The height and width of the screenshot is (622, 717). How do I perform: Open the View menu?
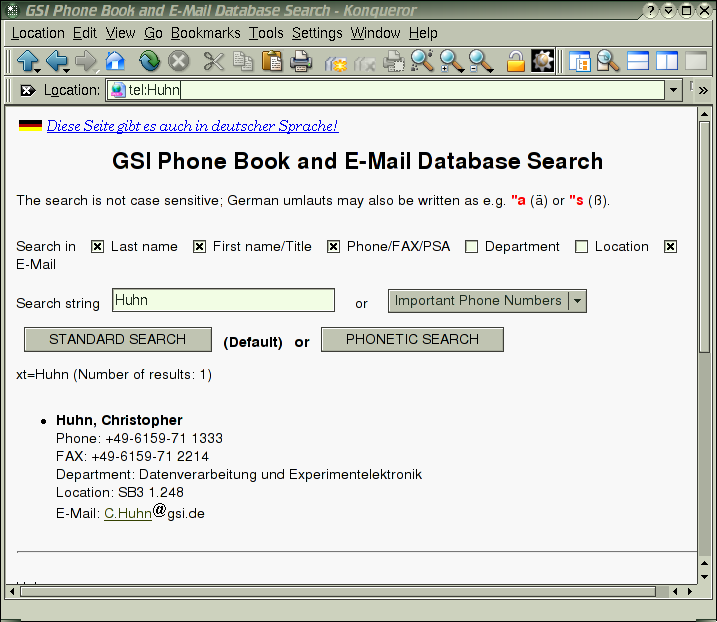coord(120,33)
